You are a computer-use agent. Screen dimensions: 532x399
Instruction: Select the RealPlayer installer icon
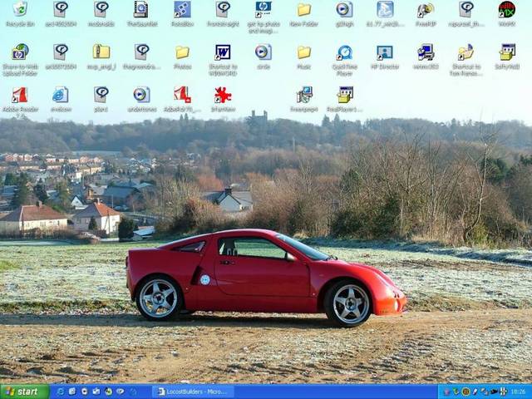click(x=344, y=95)
